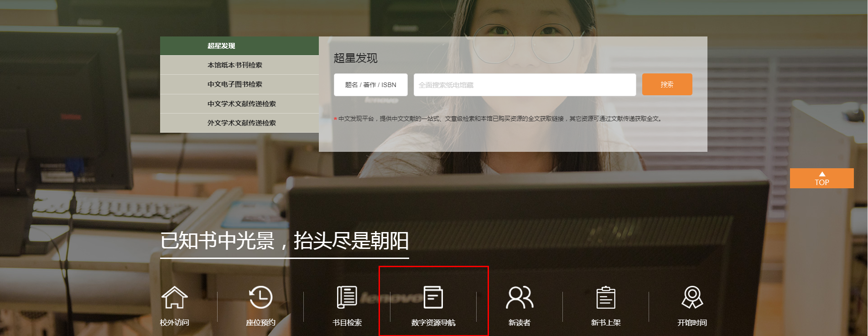868x336 pixels.
Task: Click the 开馆时间 ribbon badge icon
Action: [692, 297]
